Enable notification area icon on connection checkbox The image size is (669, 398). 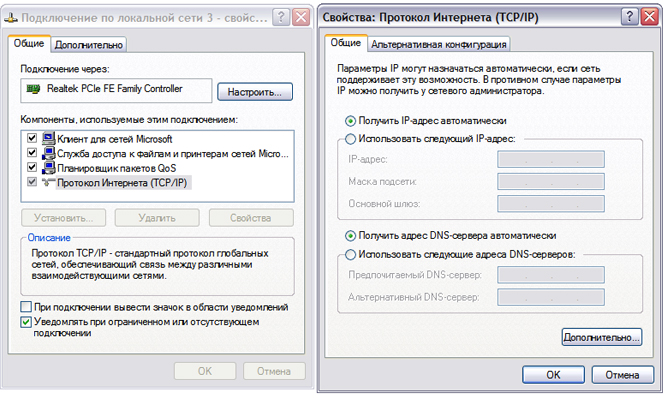[x=26, y=307]
